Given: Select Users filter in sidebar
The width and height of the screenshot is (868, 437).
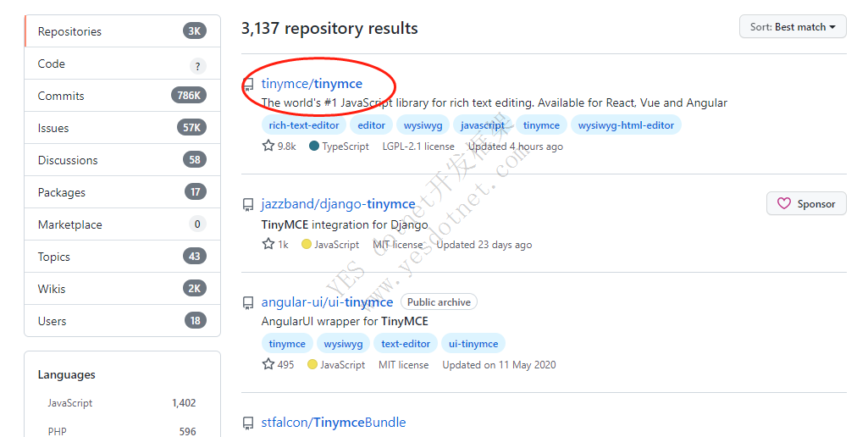Looking at the screenshot, I should click(122, 321).
